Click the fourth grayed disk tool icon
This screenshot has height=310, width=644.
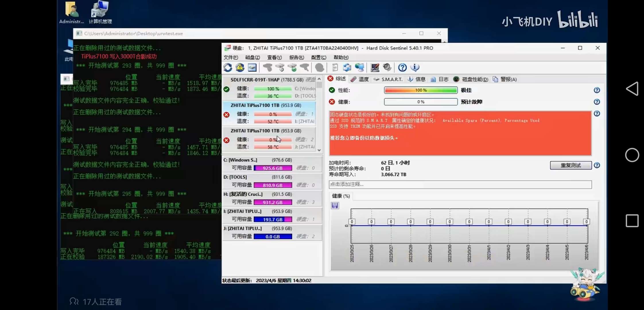[x=304, y=68]
